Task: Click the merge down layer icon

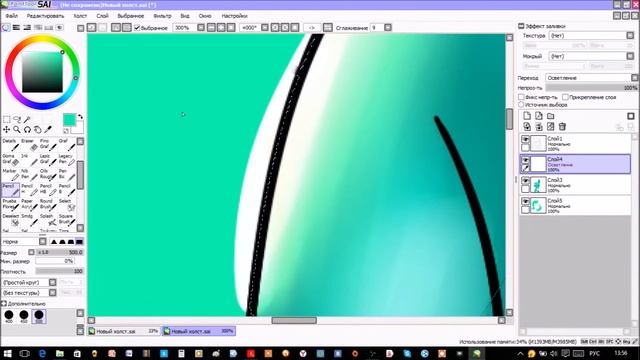Action: [x=539, y=127]
